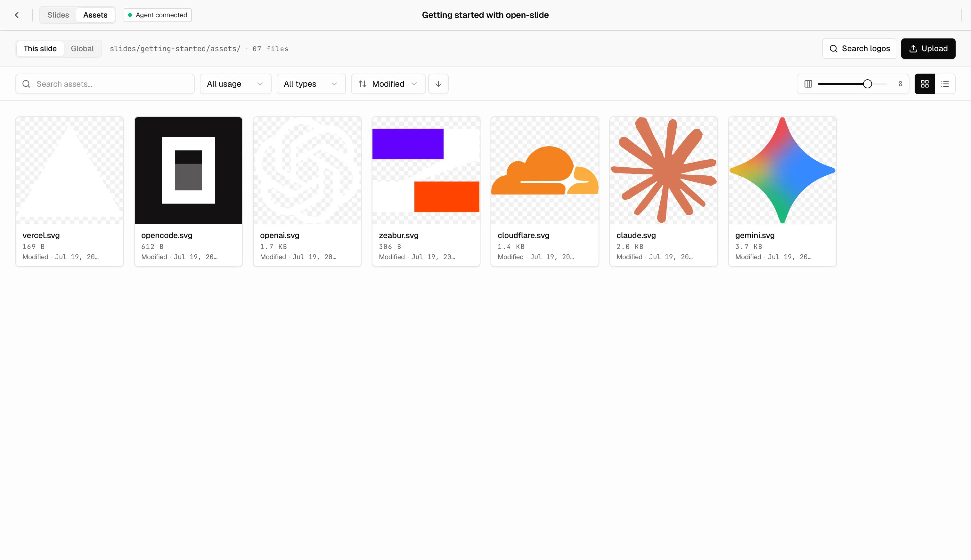This screenshot has height=560, width=971.
Task: Click the cloudflare.svg file name
Action: [x=523, y=236]
